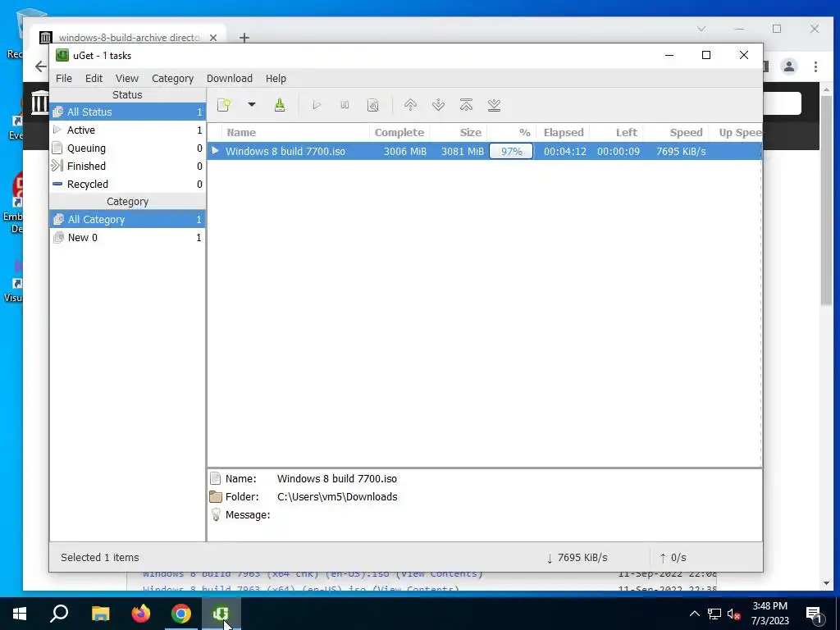Click the Move to Bottom toolbar icon
Screen dimensions: 840x630
[494, 104]
